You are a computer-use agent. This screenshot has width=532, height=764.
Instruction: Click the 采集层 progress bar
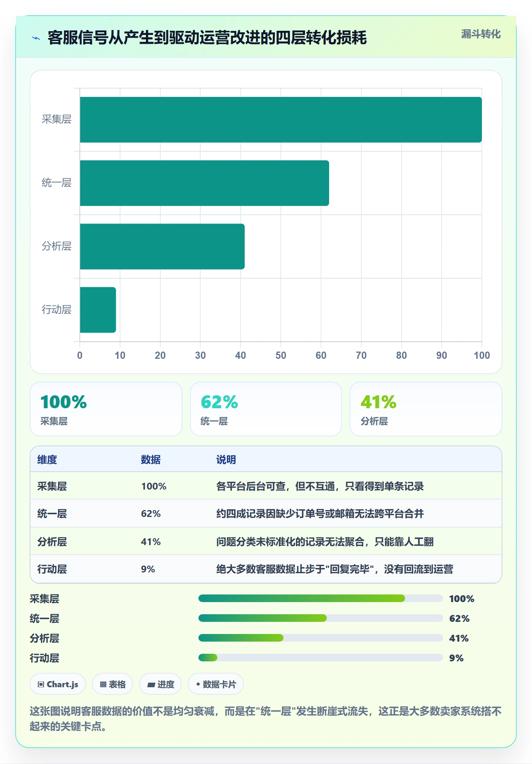pyautogui.click(x=321, y=598)
